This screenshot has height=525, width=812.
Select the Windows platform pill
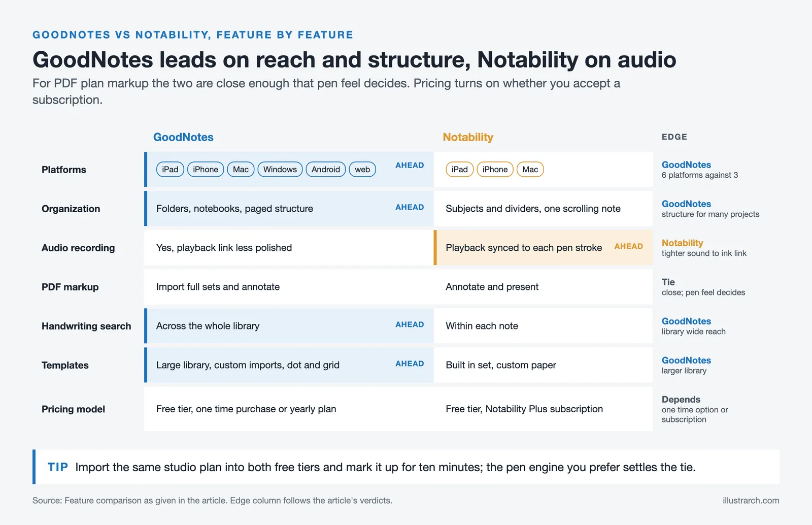[280, 169]
